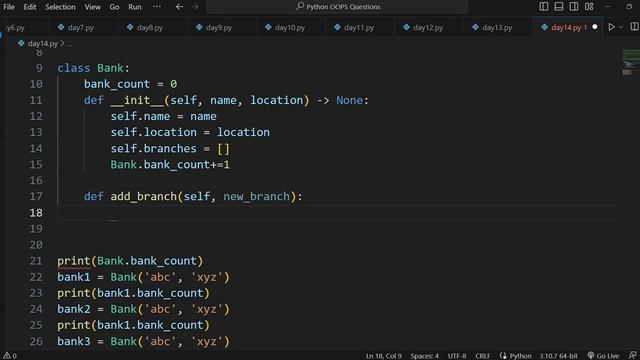Screen dimensions: 640x360
Task: Place cursor on empty line 18
Action: tap(339, 213)
